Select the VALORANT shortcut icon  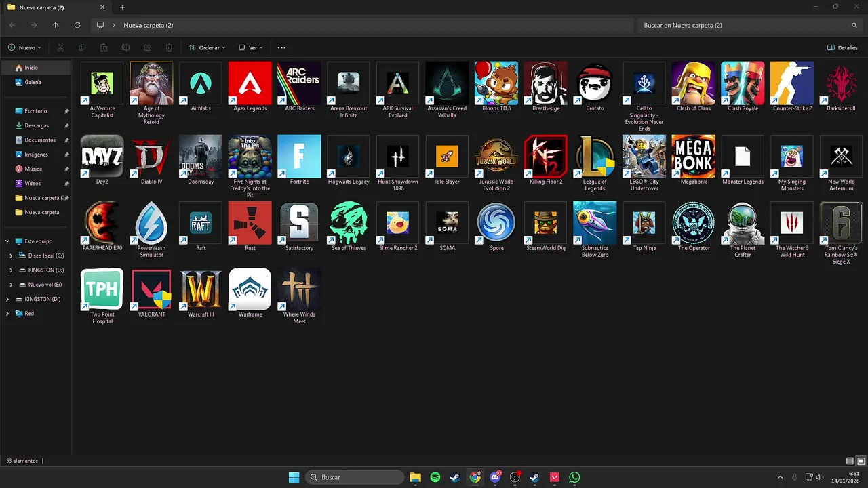tap(151, 289)
